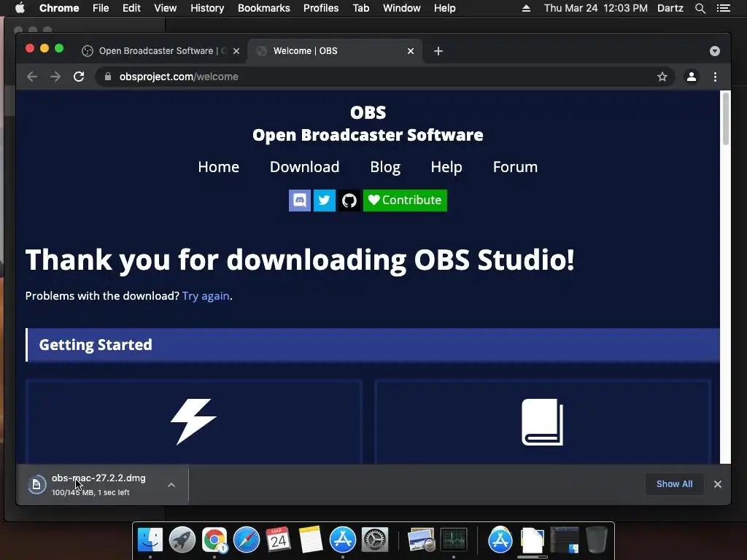The height and width of the screenshot is (560, 747).
Task: Open the Download nav link
Action: click(x=304, y=167)
